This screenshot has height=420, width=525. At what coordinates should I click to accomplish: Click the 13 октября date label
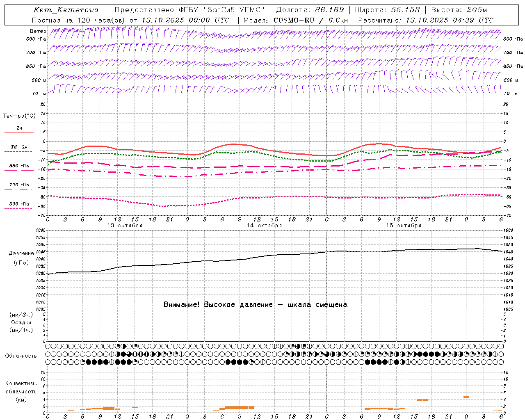[125, 226]
